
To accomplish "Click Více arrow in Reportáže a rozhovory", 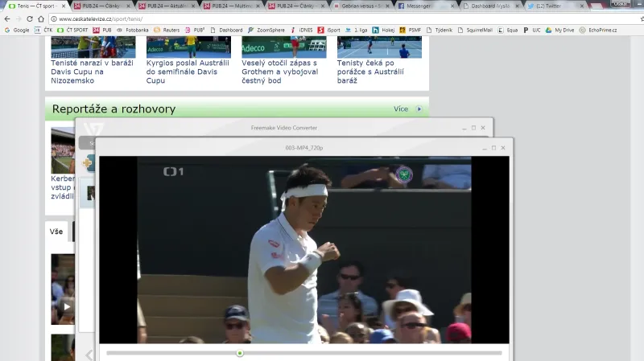I will click(x=419, y=109).
